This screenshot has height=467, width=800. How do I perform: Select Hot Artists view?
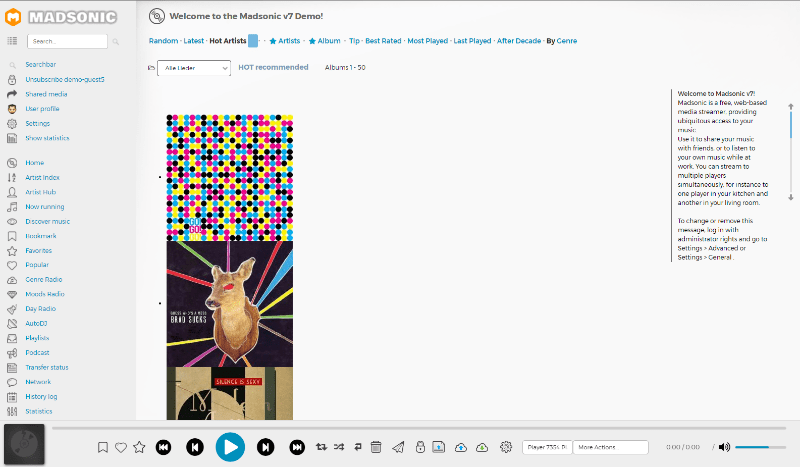[x=228, y=41]
